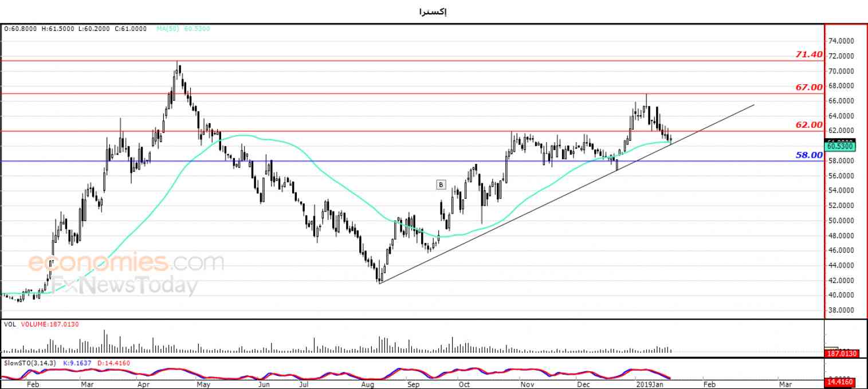The width and height of the screenshot is (868, 389).
Task: Click the blue 58.00 support level label
Action: (809, 155)
